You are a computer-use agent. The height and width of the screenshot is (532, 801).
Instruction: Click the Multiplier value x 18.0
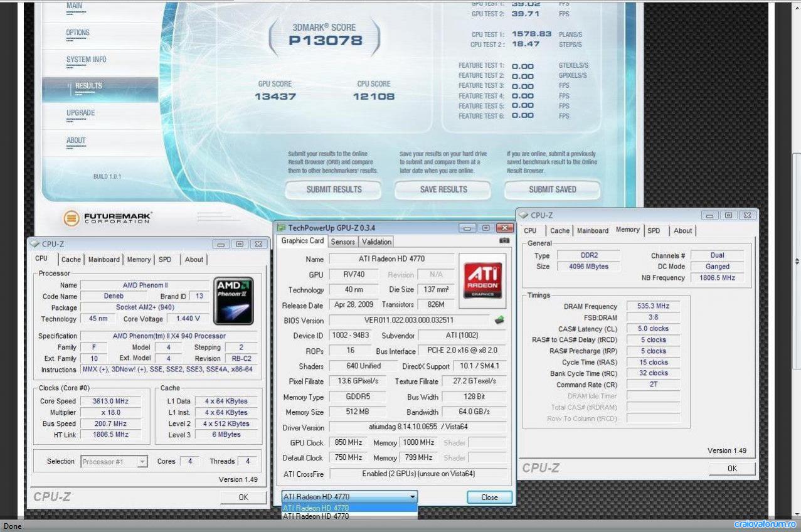(x=110, y=413)
